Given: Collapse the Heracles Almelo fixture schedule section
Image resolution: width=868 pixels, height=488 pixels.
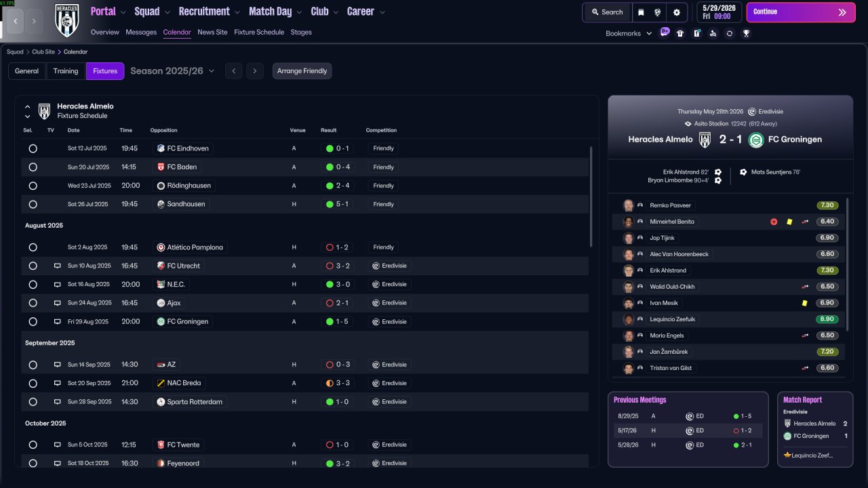Looking at the screenshot, I should pos(27,106).
